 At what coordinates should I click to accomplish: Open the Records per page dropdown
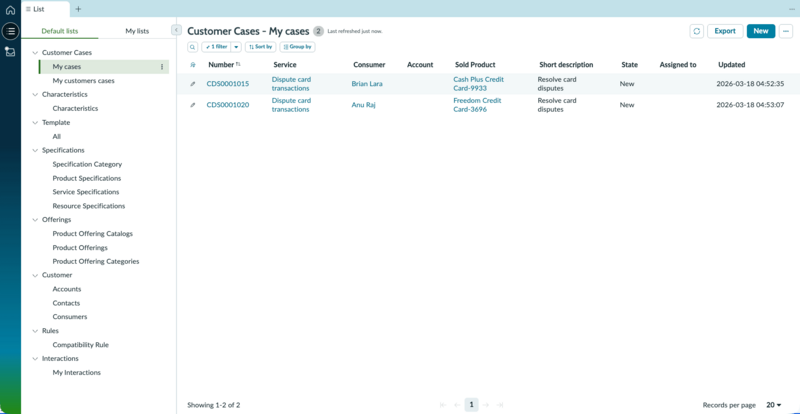(773, 405)
